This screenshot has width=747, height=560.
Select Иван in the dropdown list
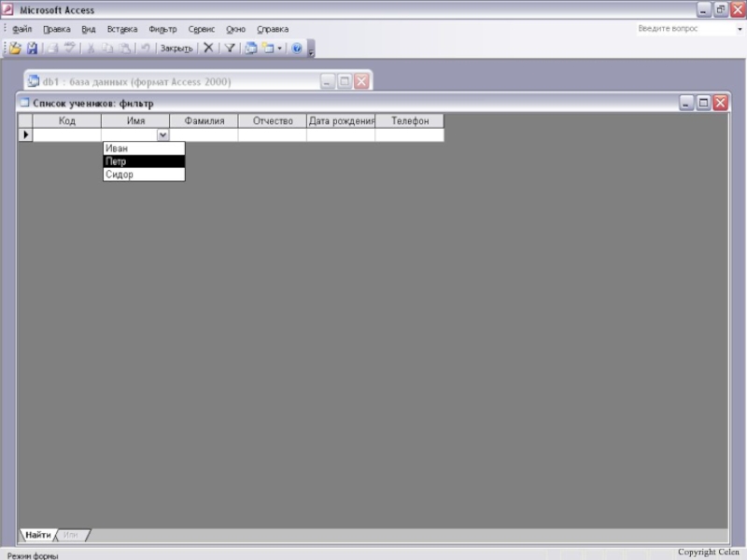pyautogui.click(x=144, y=148)
